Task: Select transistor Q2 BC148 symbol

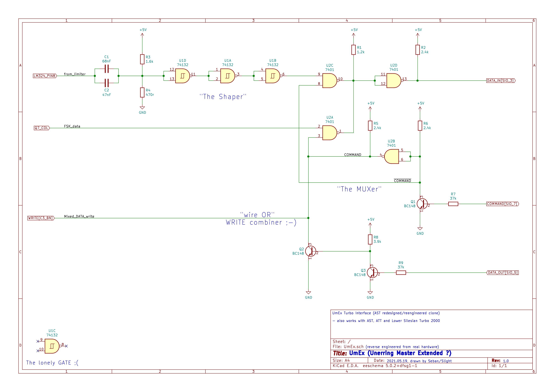Action: (310, 251)
